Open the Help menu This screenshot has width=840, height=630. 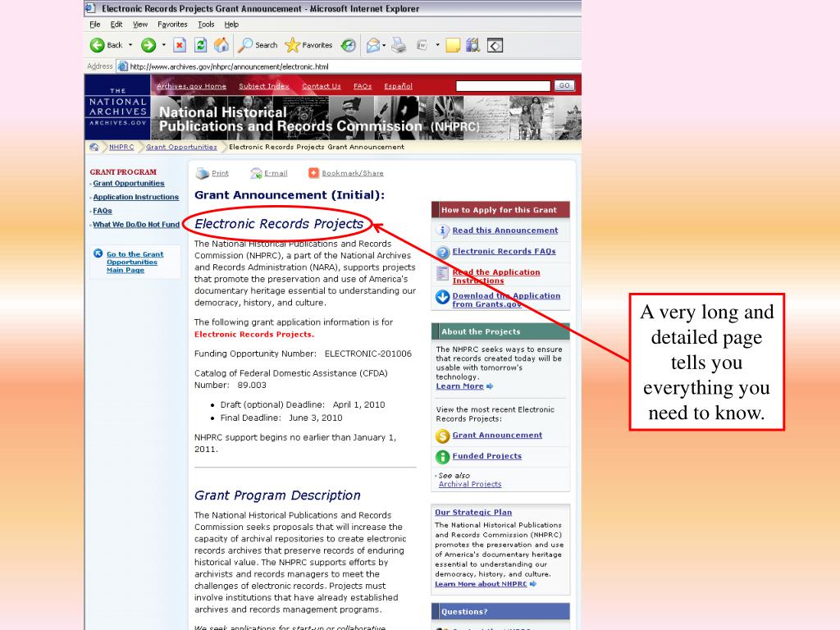231,25
